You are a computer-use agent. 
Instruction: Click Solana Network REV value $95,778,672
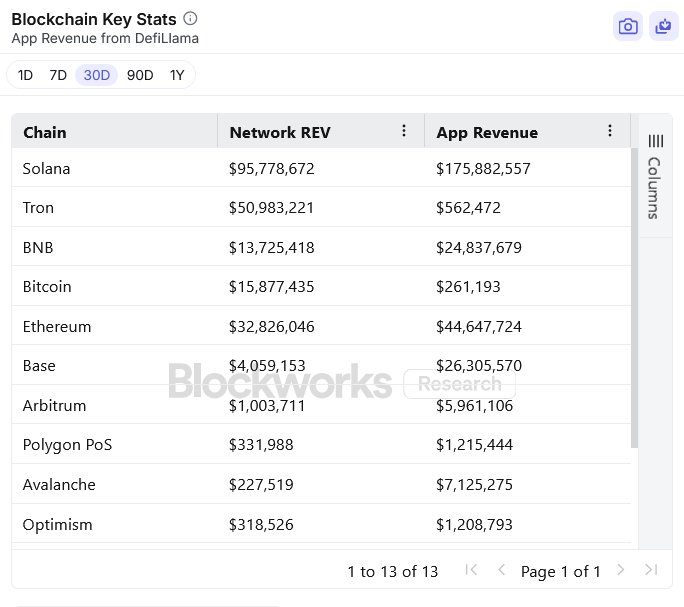[271, 168]
